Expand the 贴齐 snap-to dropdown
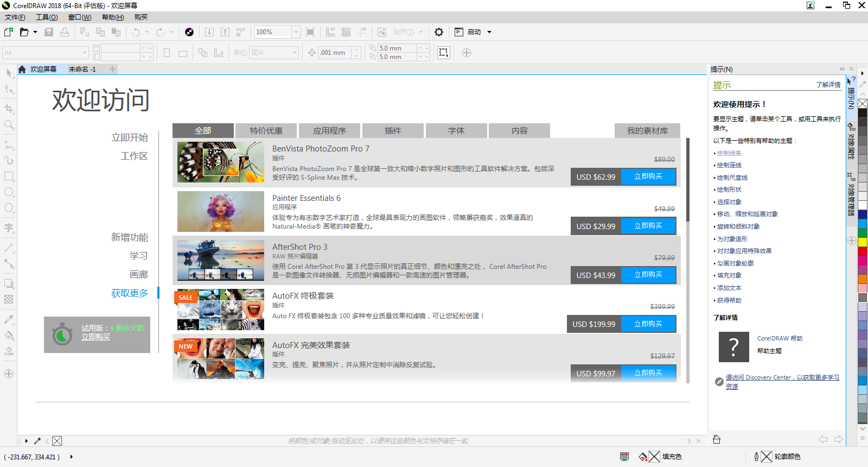This screenshot has width=868, height=467. pos(420,32)
